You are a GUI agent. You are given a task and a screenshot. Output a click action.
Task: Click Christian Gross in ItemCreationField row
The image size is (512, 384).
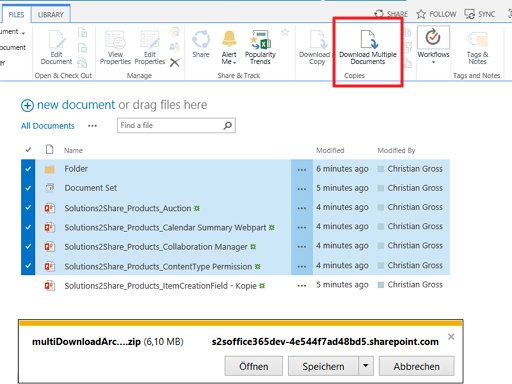pyautogui.click(x=415, y=285)
